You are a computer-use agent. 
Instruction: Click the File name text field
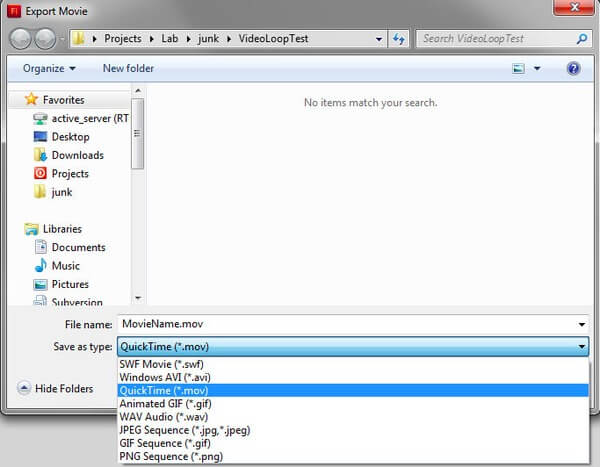pos(346,324)
